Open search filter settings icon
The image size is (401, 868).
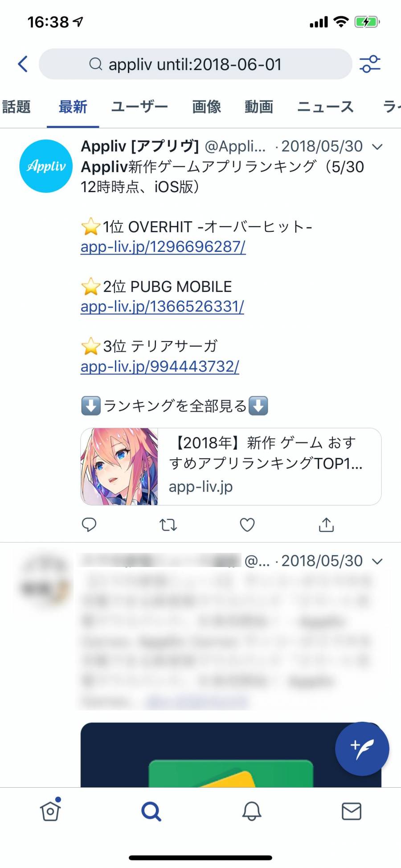click(x=370, y=64)
